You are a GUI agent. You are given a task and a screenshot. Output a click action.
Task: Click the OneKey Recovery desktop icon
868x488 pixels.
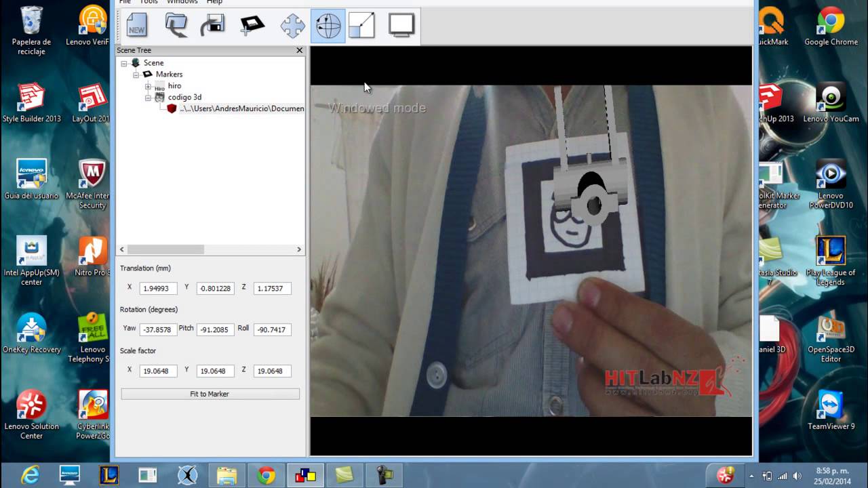[x=31, y=333]
